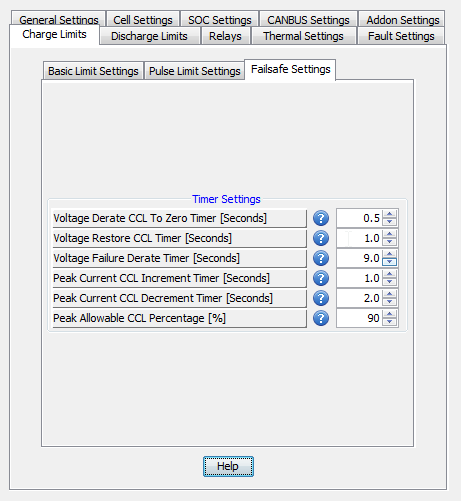
Task: Click the Timer Settings group heading
Action: coord(226,199)
